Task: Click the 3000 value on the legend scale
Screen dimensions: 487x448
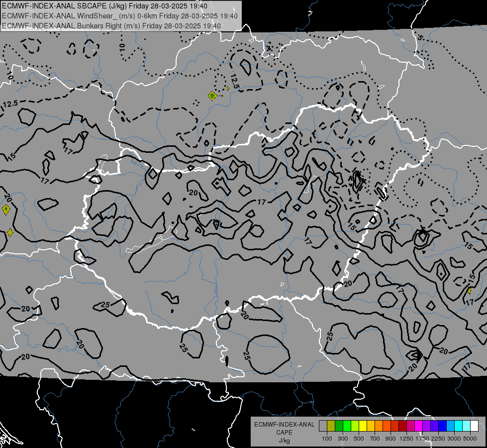Action: [454, 439]
